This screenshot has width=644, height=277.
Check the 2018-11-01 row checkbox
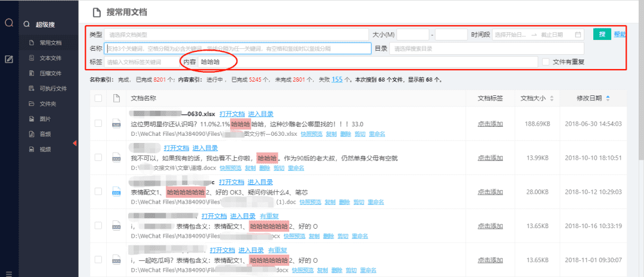[x=98, y=260]
